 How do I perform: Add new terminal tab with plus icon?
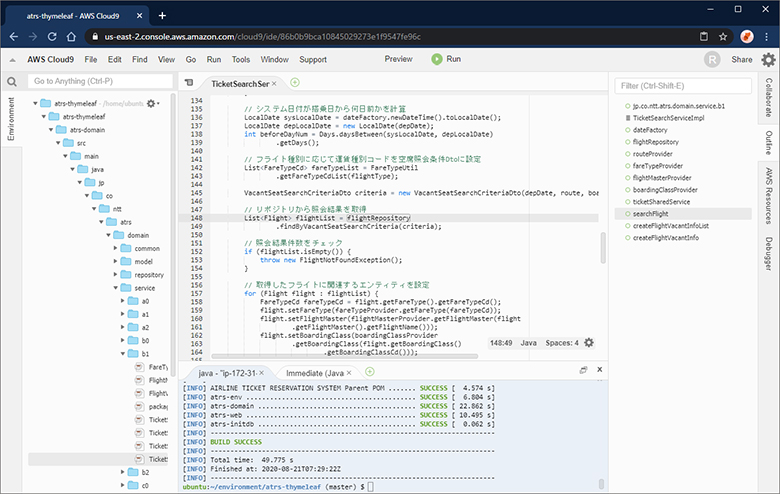370,372
